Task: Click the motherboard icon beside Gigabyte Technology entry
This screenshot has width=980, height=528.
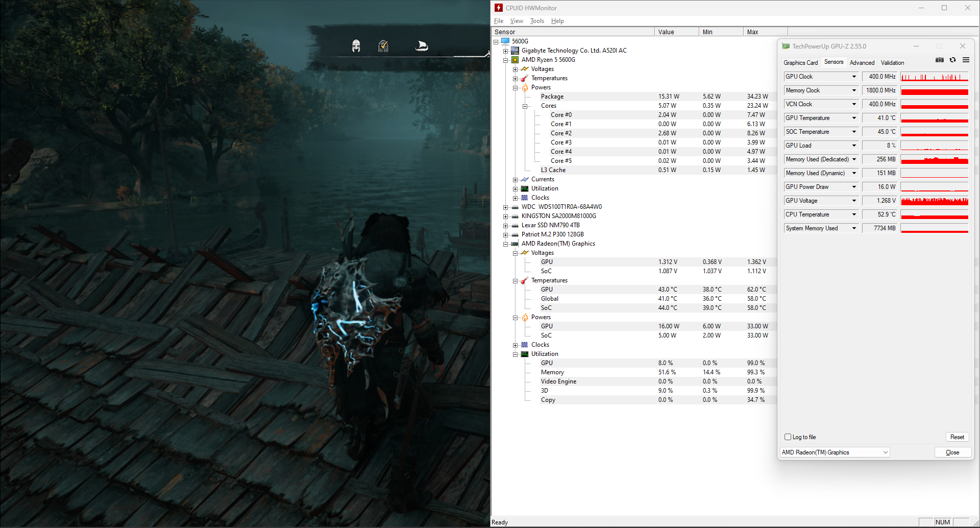Action: click(515, 51)
